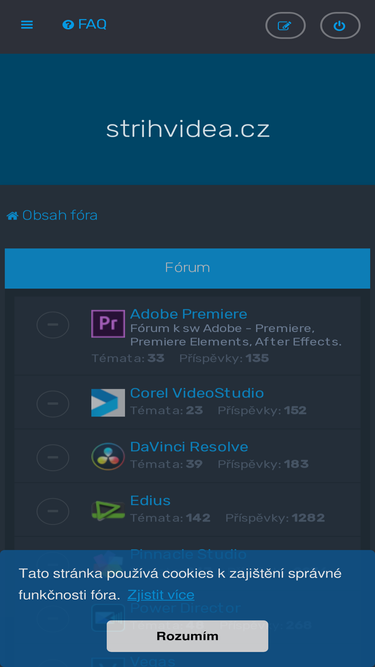Click the read-status circle beside Corel VideoStudio

tap(53, 403)
